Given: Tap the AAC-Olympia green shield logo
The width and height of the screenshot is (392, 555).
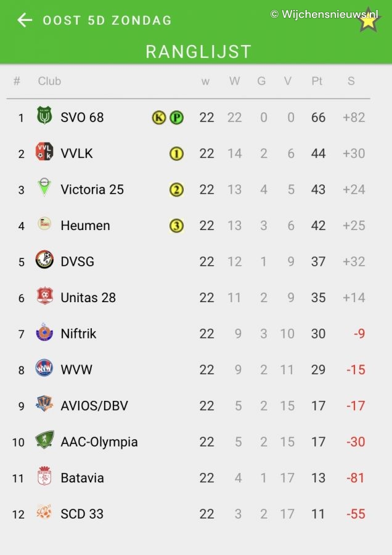Looking at the screenshot, I should point(44,441).
